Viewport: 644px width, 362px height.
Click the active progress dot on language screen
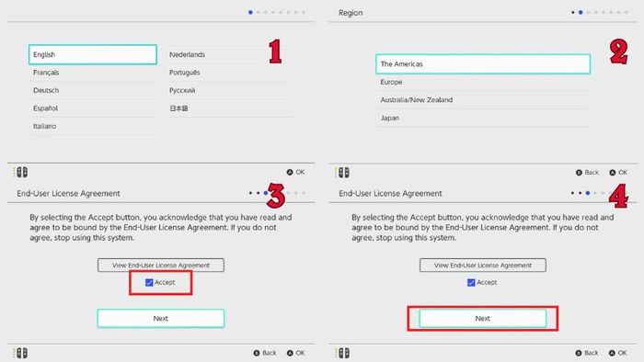[x=250, y=12]
